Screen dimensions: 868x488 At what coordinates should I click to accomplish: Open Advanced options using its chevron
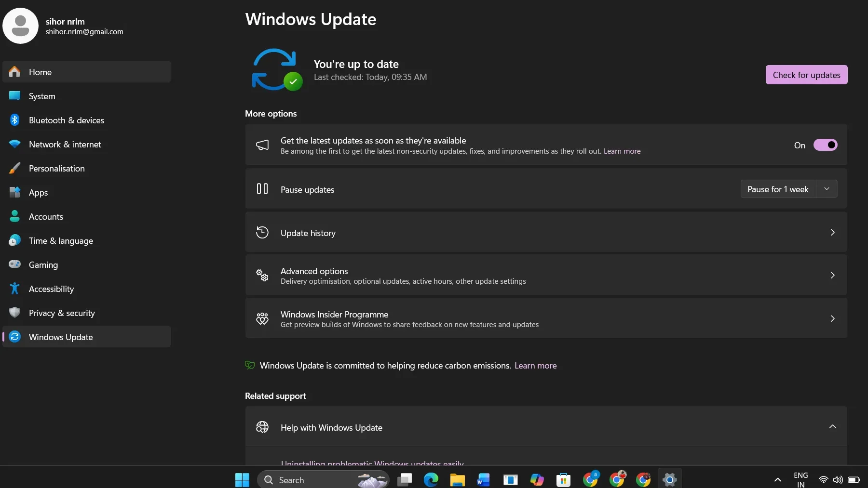[x=832, y=276]
